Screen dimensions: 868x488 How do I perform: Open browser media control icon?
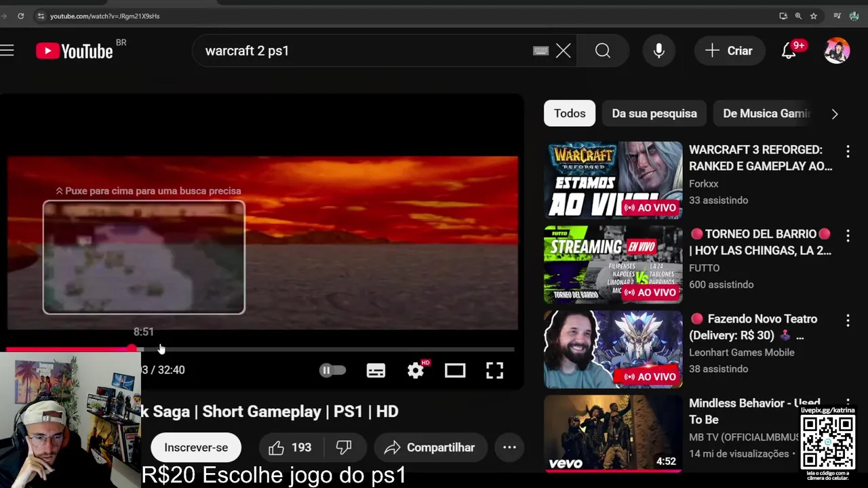click(x=837, y=16)
